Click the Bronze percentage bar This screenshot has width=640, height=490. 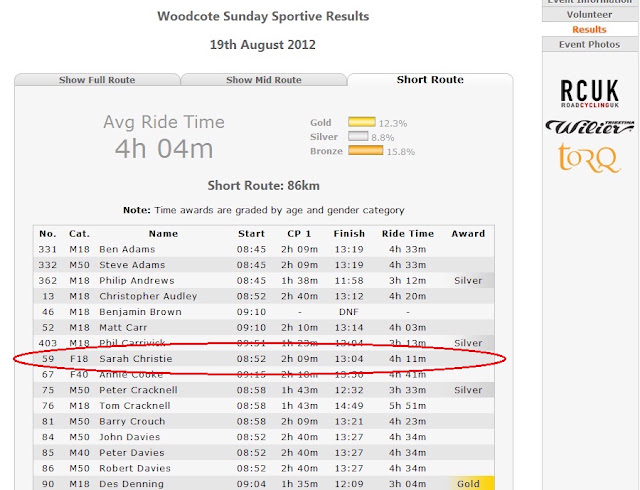365,151
